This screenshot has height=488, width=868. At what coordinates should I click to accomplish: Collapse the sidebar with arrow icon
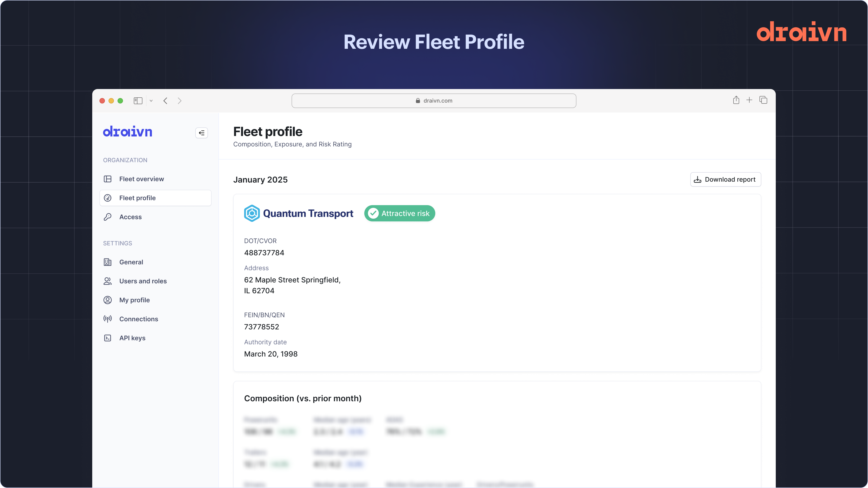pos(201,133)
